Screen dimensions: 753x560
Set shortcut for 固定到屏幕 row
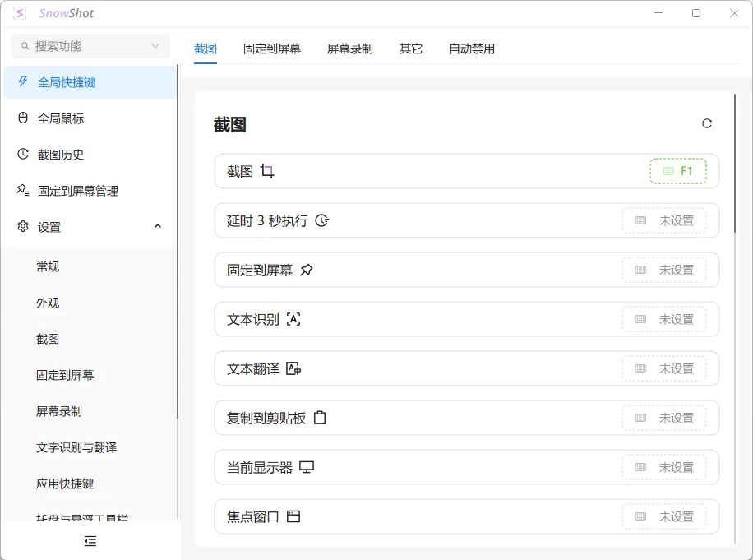click(x=664, y=270)
